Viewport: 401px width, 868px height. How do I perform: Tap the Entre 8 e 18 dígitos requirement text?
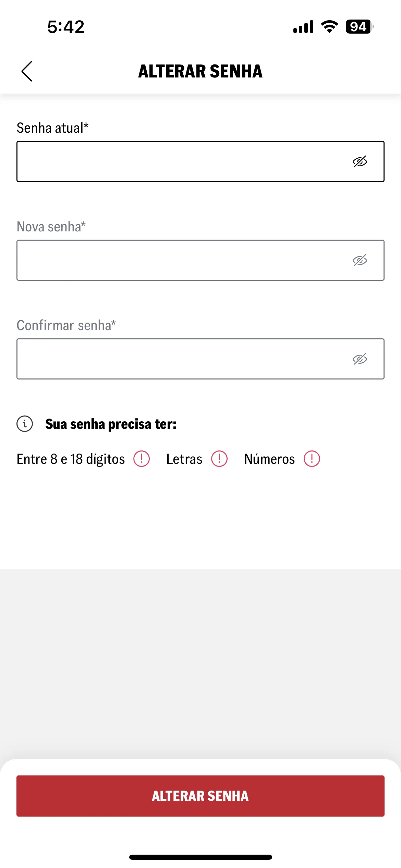pos(71,459)
